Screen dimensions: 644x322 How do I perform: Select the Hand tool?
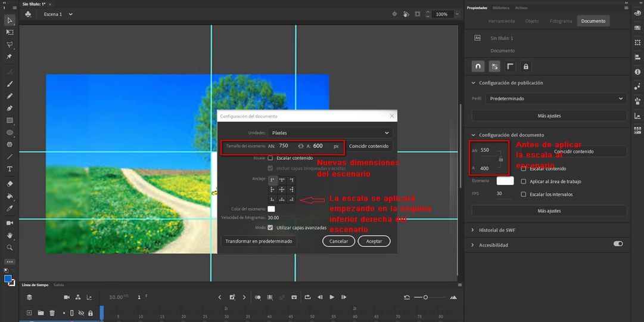tap(10, 235)
